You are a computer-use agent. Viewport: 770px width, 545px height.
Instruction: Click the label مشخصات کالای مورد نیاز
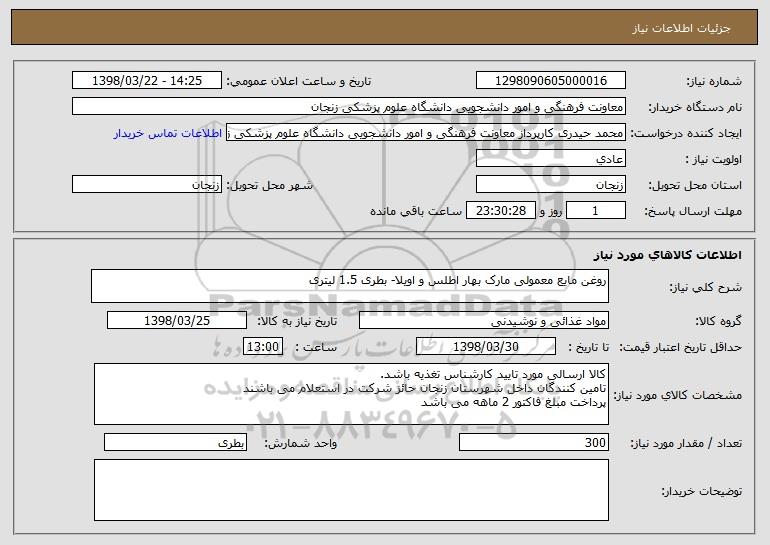pos(678,395)
